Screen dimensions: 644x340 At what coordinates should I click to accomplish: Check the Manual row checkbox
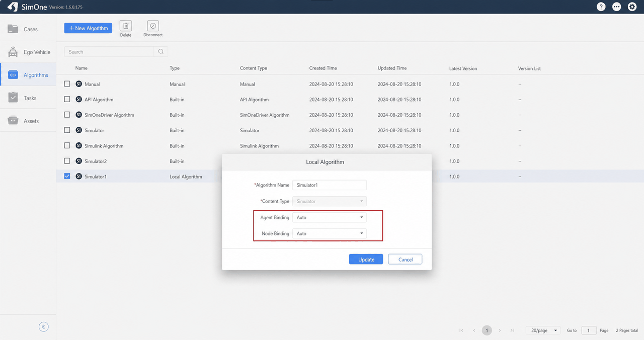coord(67,84)
